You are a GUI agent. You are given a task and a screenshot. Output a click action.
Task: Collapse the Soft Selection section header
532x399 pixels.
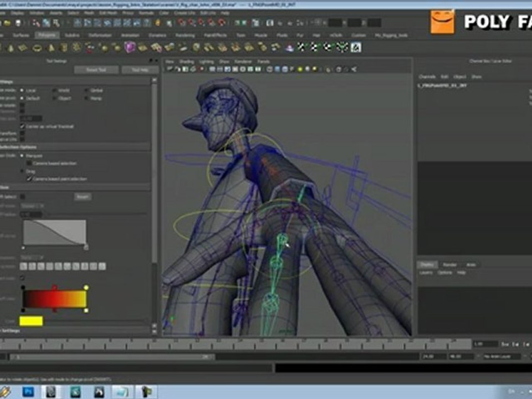[75, 187]
